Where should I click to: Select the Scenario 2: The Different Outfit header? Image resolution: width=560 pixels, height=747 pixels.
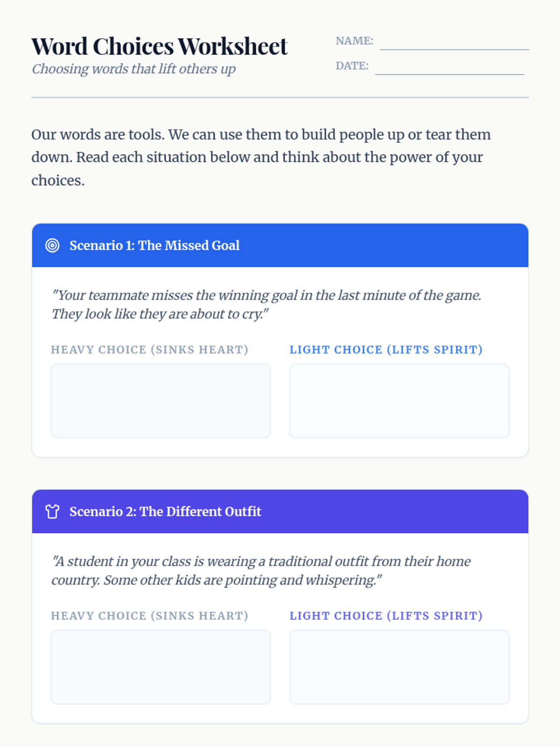click(x=165, y=511)
